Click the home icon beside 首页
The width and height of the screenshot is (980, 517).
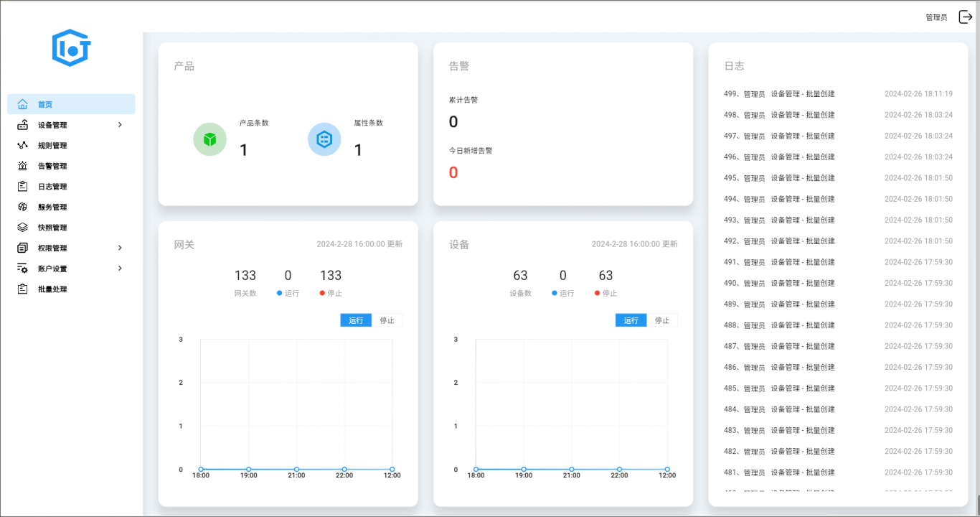tap(23, 104)
